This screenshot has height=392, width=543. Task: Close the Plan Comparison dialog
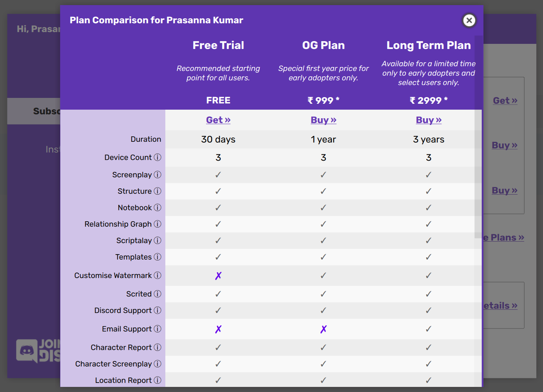coord(469,20)
